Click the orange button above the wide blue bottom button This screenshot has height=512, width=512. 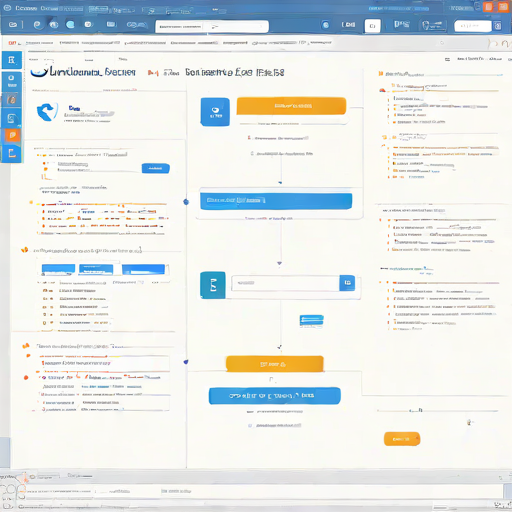pos(275,364)
